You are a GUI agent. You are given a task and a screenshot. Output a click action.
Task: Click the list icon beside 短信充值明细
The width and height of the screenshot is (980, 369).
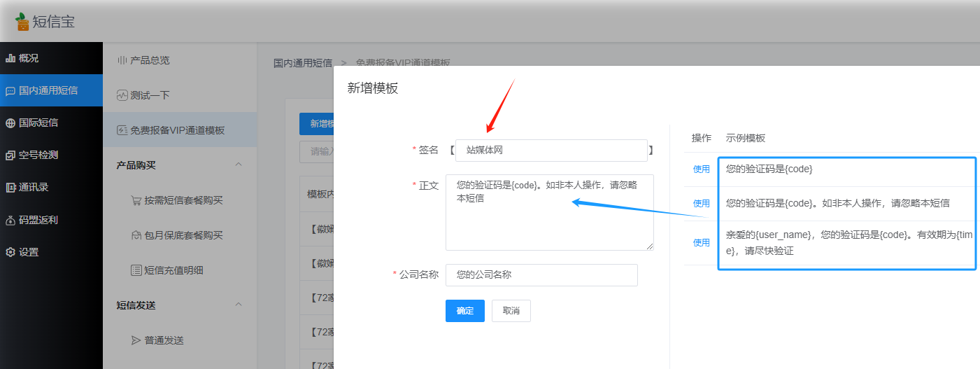[x=136, y=270]
